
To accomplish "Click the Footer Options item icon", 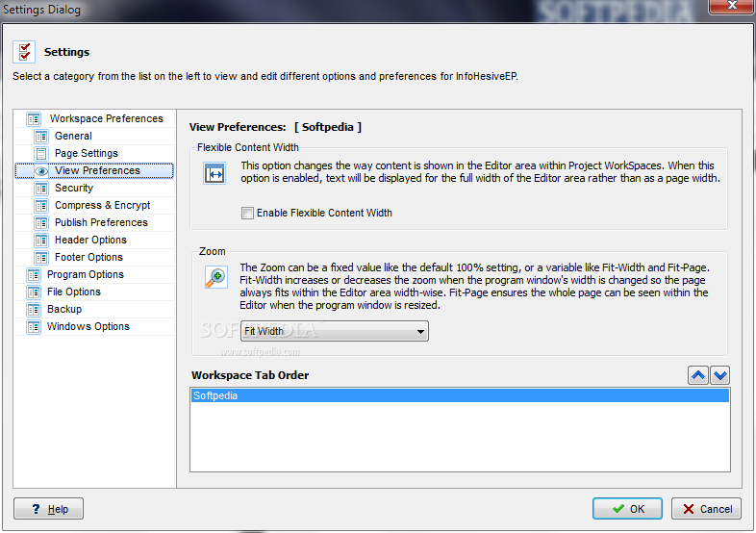I will tap(41, 258).
